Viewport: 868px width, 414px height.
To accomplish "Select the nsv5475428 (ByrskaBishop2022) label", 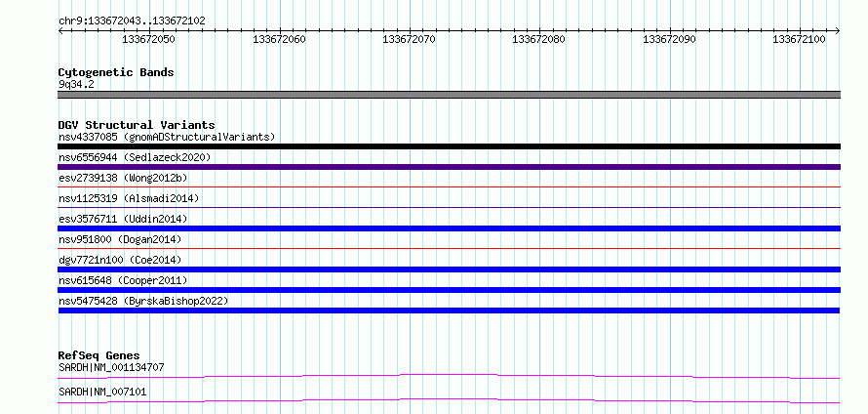I will (x=143, y=301).
